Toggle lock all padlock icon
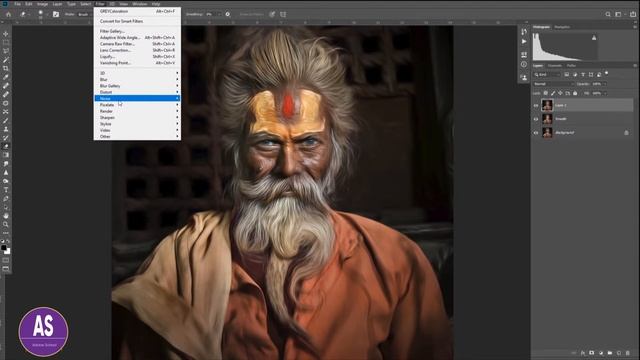The width and height of the screenshot is (640, 360). click(575, 93)
